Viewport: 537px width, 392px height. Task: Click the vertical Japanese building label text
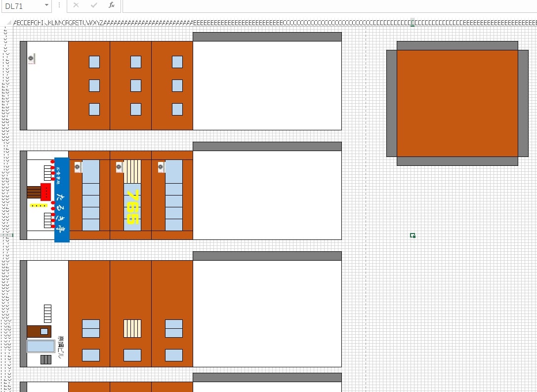61,347
